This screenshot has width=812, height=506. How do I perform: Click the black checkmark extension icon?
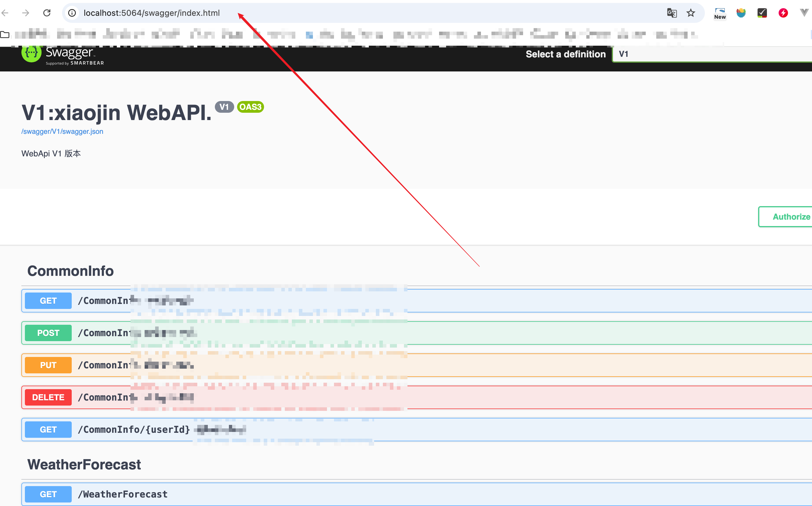[x=762, y=13]
